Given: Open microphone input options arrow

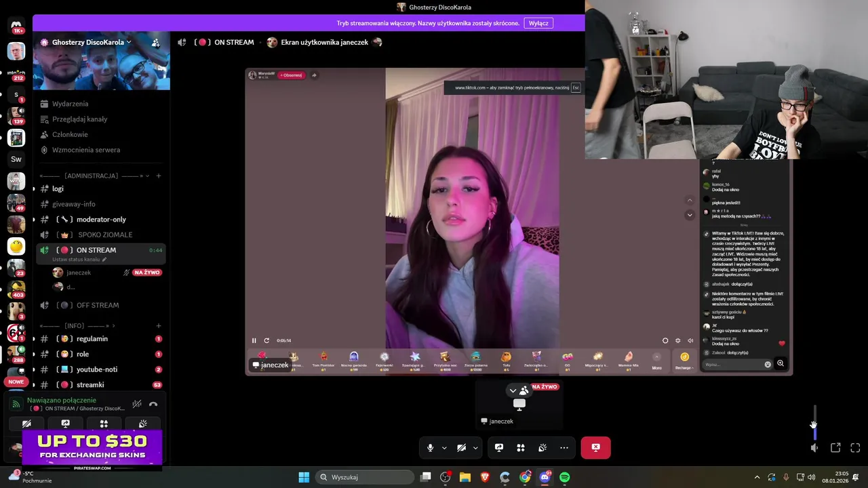Looking at the screenshot, I should 444,448.
